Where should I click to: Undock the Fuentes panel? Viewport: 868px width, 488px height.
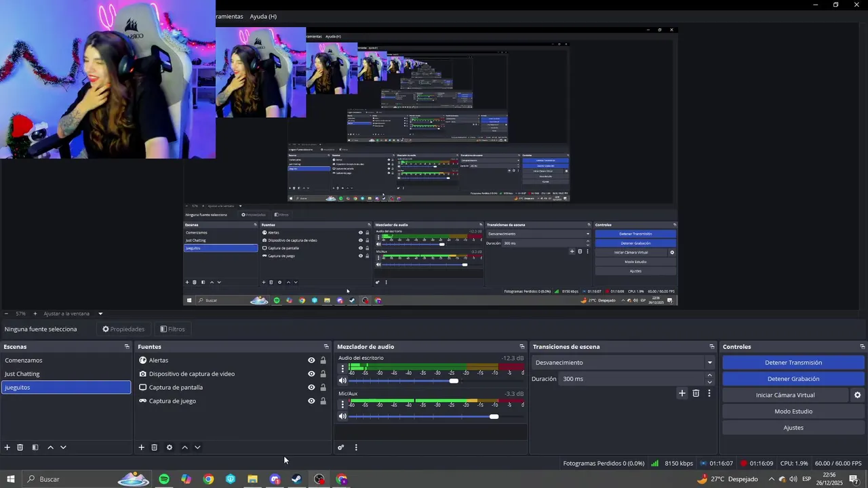(326, 346)
